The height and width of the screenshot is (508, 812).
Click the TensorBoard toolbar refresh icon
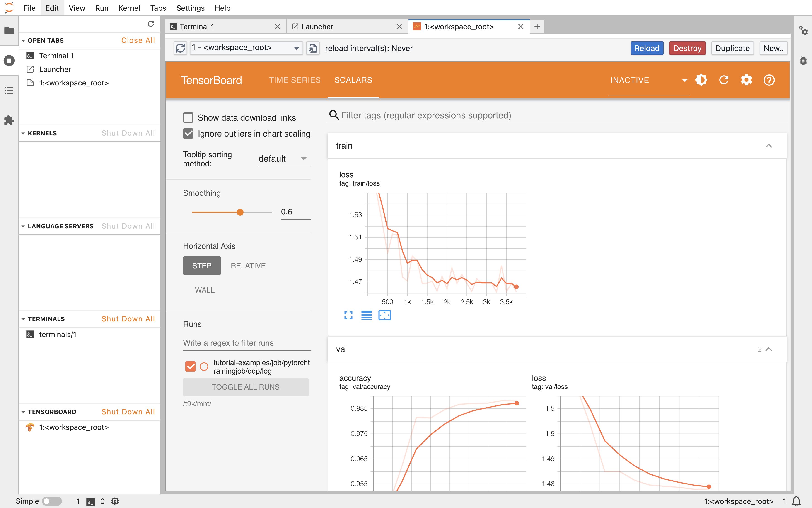coord(180,48)
